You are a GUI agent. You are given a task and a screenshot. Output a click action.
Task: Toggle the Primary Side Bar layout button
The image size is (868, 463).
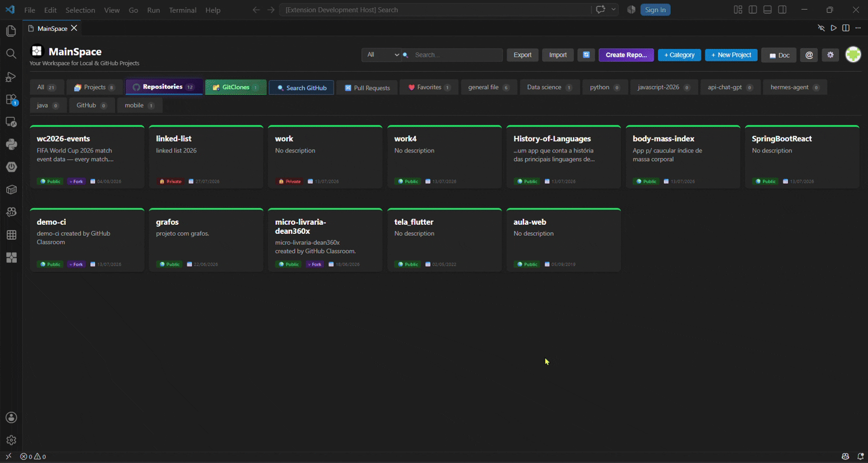[753, 10]
